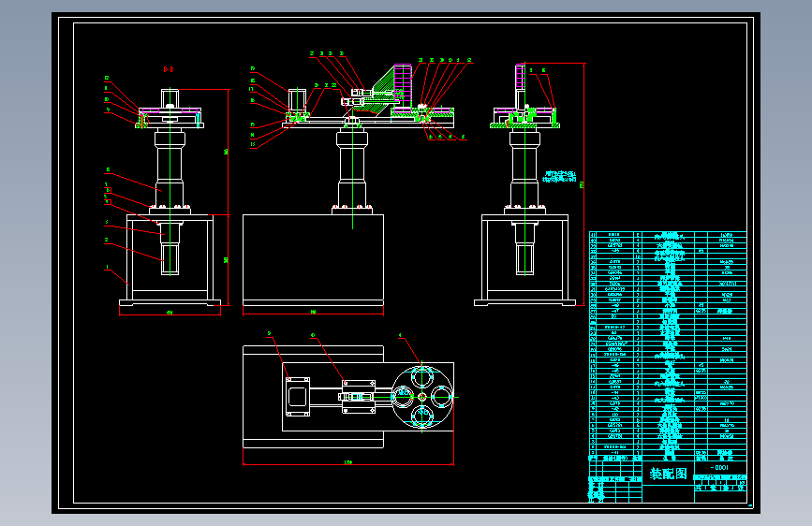Click the left circle on the plan view turntable

(403, 397)
